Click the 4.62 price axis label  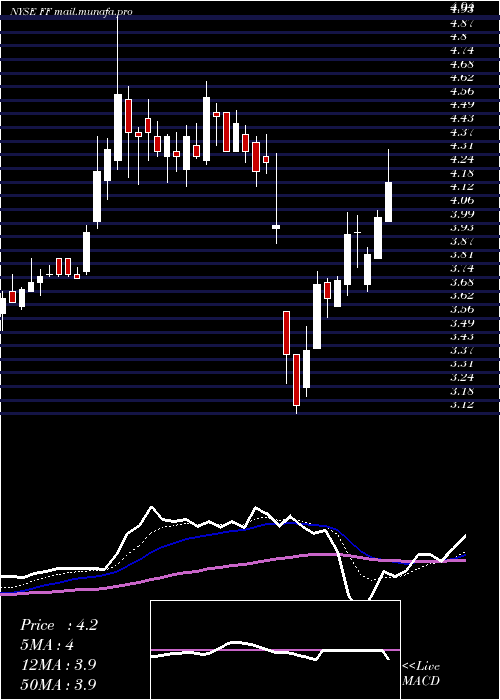coord(461,77)
